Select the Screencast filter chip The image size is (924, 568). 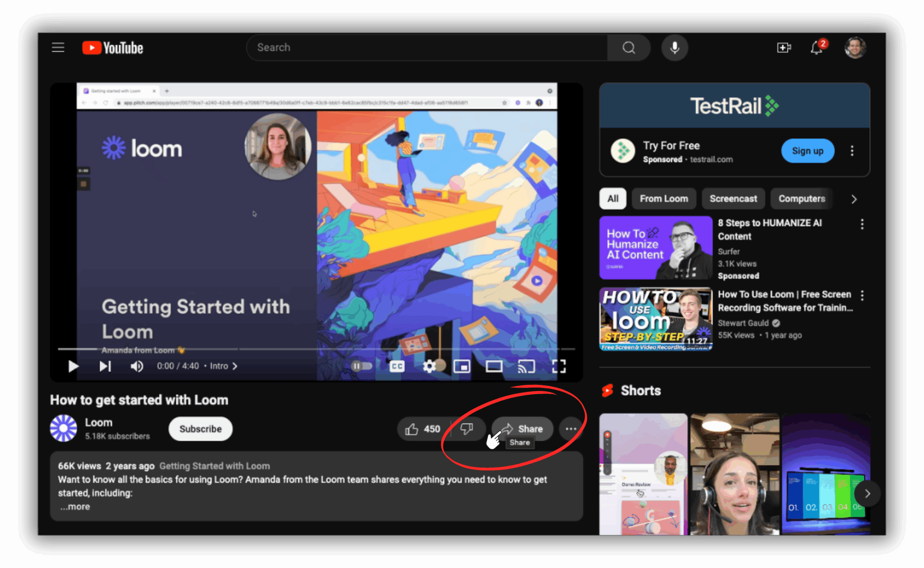(x=733, y=199)
